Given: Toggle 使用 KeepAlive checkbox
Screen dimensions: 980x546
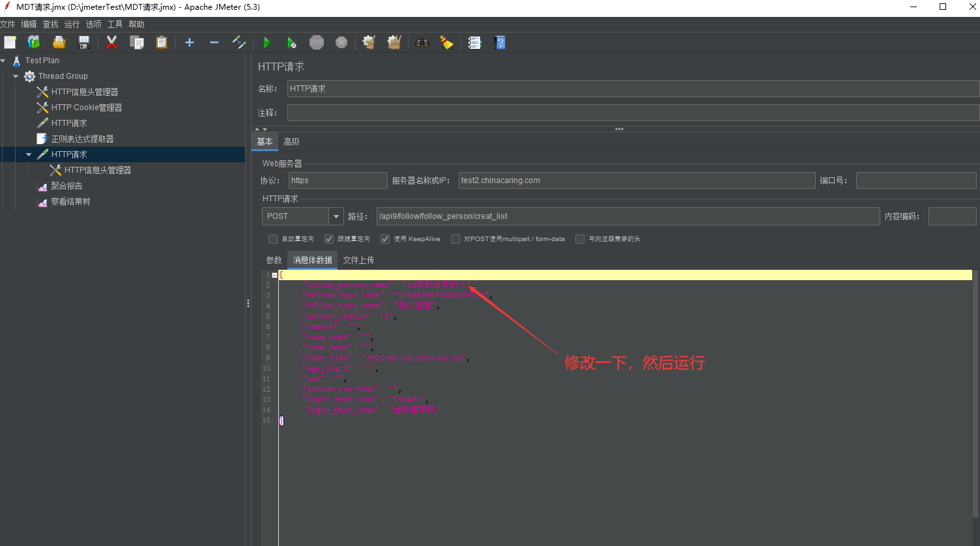Looking at the screenshot, I should (385, 239).
